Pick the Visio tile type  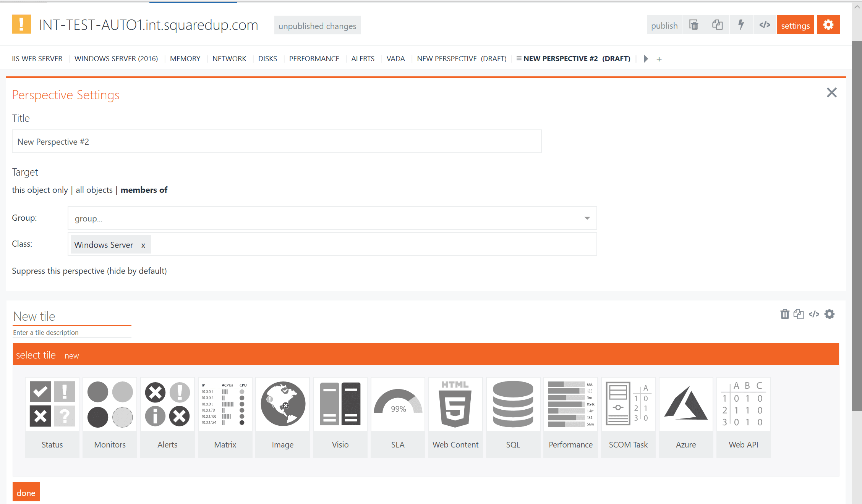[x=340, y=417]
